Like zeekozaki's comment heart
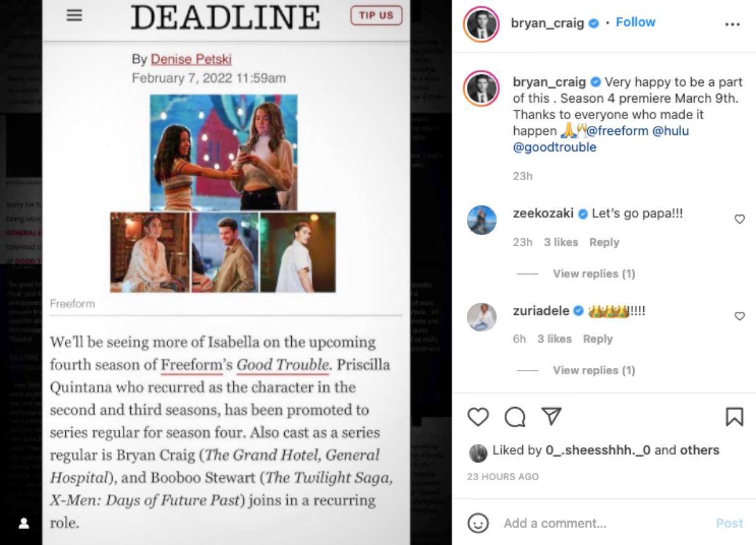756x545 pixels. [x=740, y=219]
